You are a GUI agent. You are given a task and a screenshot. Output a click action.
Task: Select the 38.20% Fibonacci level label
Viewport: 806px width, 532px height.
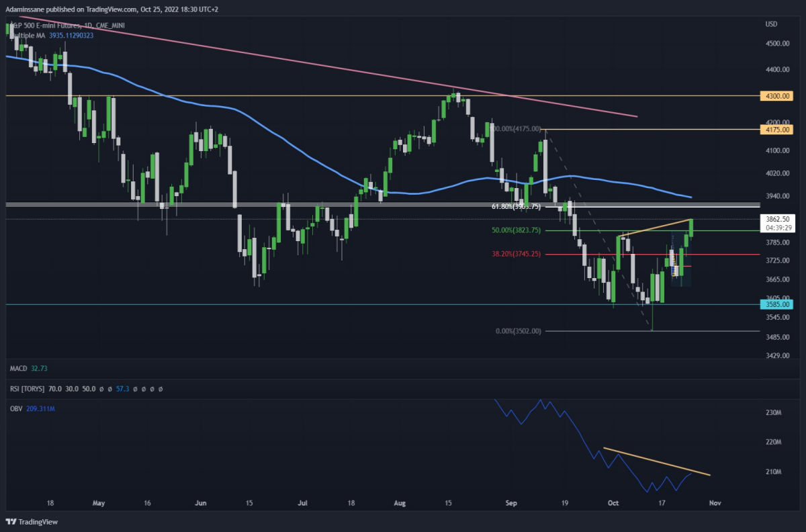click(516, 254)
